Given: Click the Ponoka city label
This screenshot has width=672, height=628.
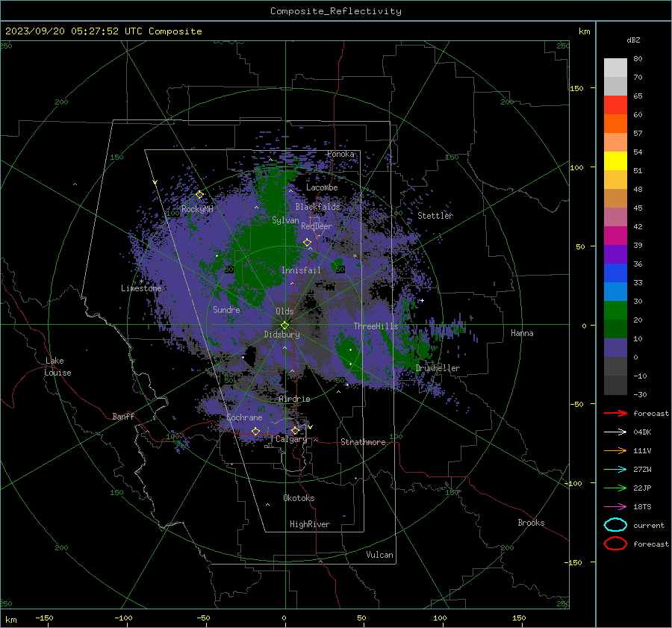Looking at the screenshot, I should [x=340, y=154].
